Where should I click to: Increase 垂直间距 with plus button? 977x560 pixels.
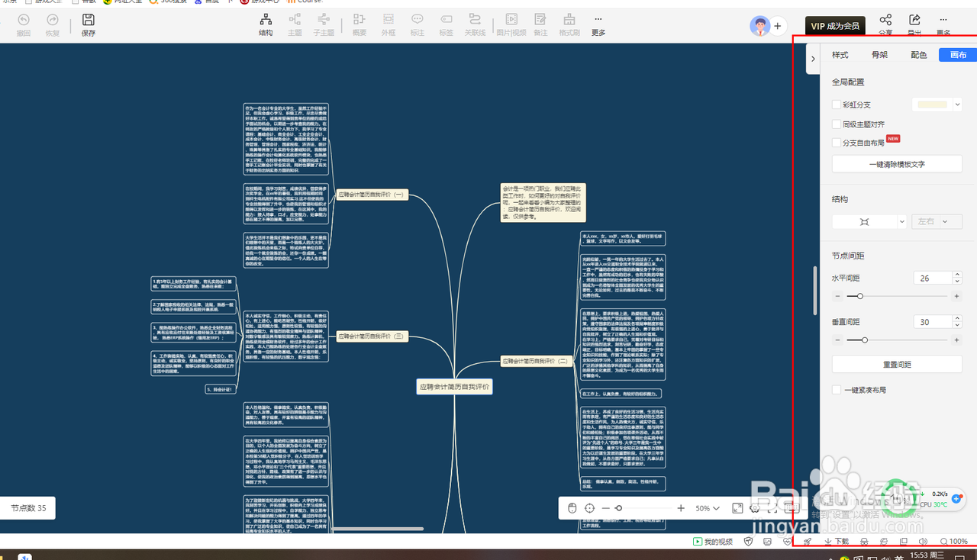956,340
